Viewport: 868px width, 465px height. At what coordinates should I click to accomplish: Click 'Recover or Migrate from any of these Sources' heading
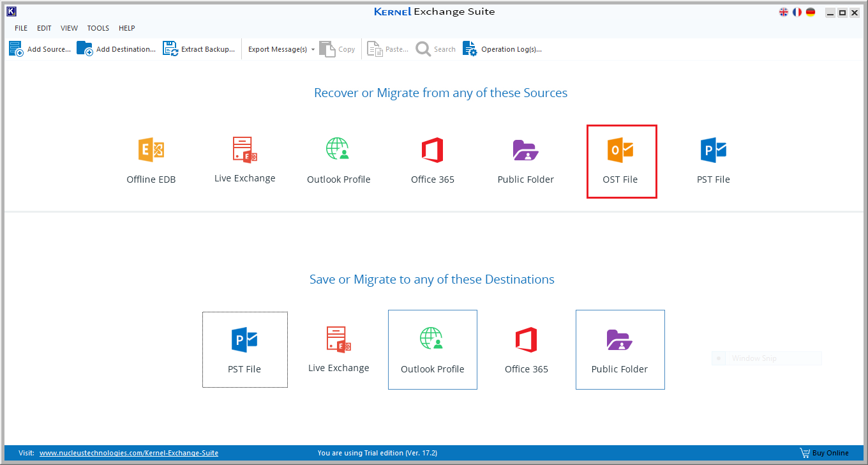[x=440, y=93]
